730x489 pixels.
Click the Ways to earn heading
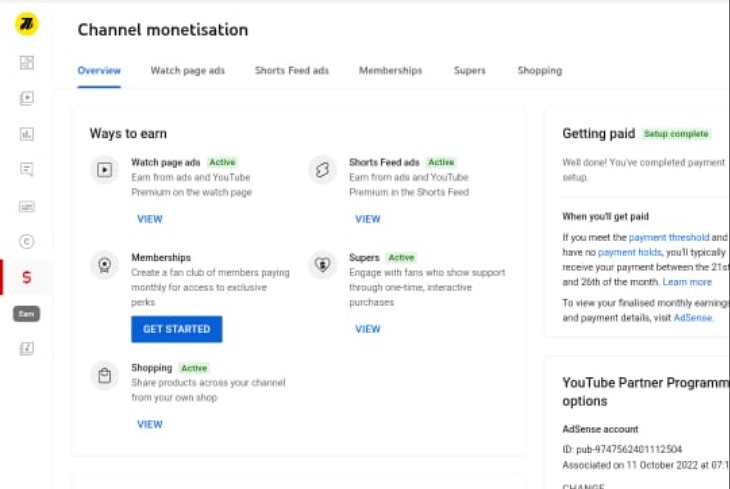point(128,134)
